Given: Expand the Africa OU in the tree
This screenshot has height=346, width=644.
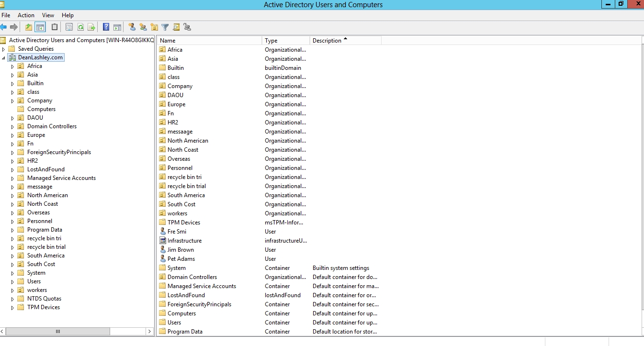Looking at the screenshot, I should (13, 67).
